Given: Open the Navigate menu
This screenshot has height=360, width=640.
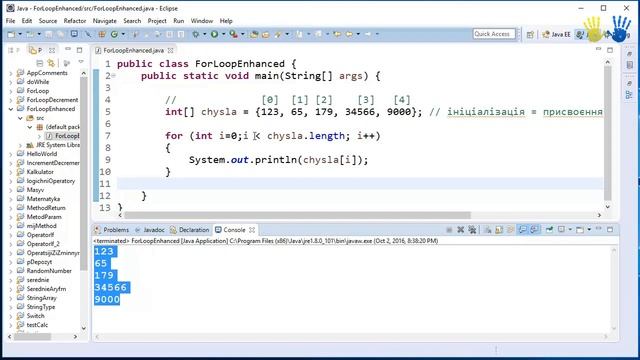Looking at the screenshot, I should [104, 21].
